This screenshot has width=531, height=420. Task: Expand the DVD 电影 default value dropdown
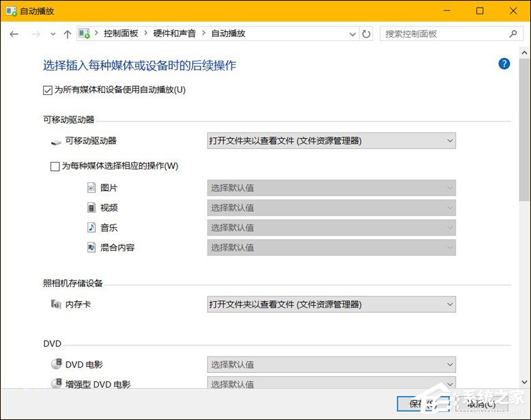[331, 365]
